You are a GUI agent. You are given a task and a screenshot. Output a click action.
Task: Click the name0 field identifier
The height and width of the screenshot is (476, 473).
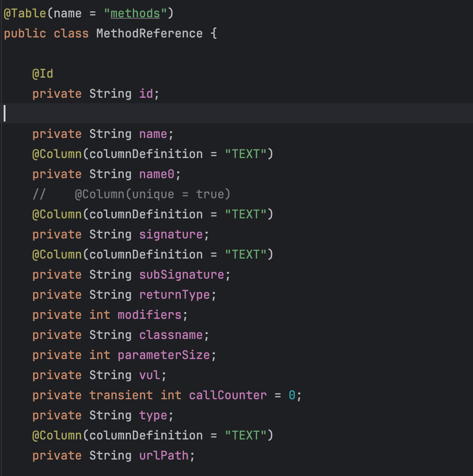click(153, 174)
